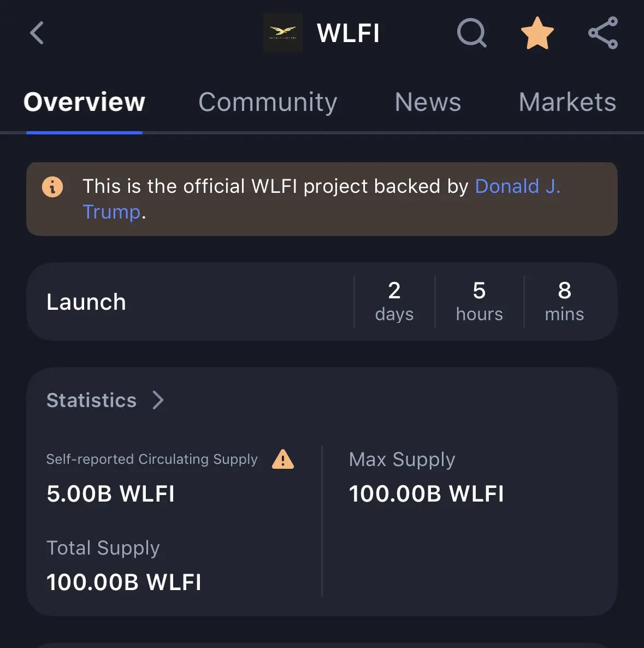Tap the 2 days countdown segment

tap(394, 302)
